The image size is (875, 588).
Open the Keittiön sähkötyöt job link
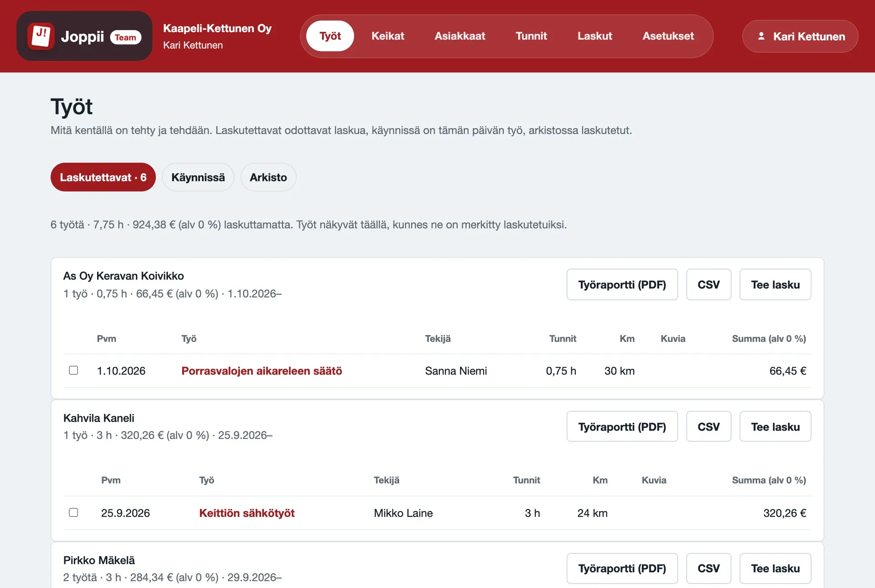247,513
